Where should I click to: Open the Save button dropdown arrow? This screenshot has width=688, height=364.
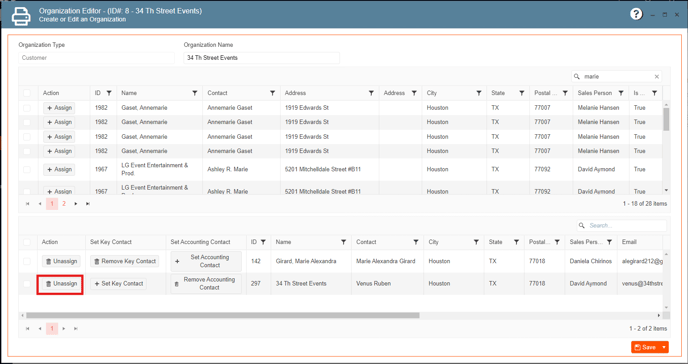pos(664,347)
